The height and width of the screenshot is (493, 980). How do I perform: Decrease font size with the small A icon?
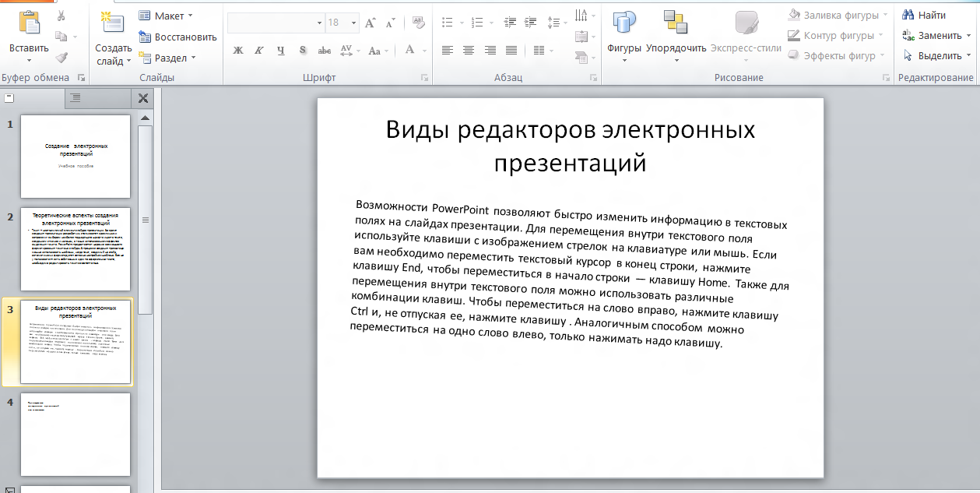tap(391, 23)
